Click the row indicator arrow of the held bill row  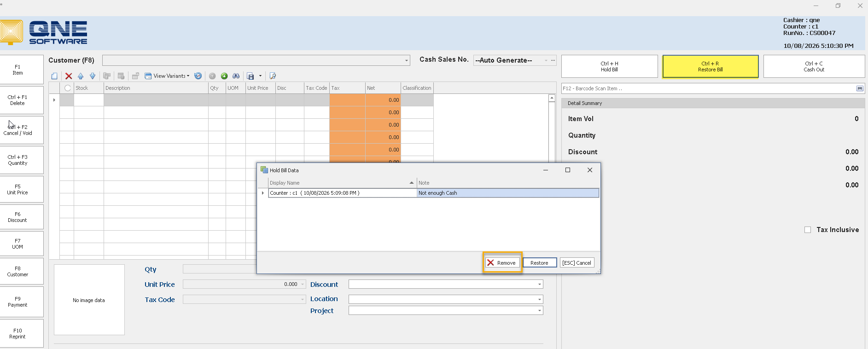tap(263, 193)
